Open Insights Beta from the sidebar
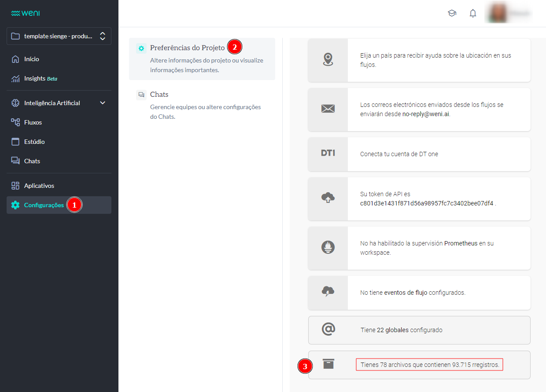This screenshot has height=392, width=546. pyautogui.click(x=41, y=78)
